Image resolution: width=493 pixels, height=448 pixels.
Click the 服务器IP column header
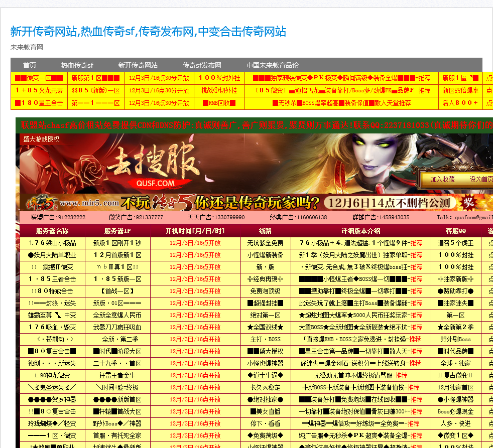[117, 231]
